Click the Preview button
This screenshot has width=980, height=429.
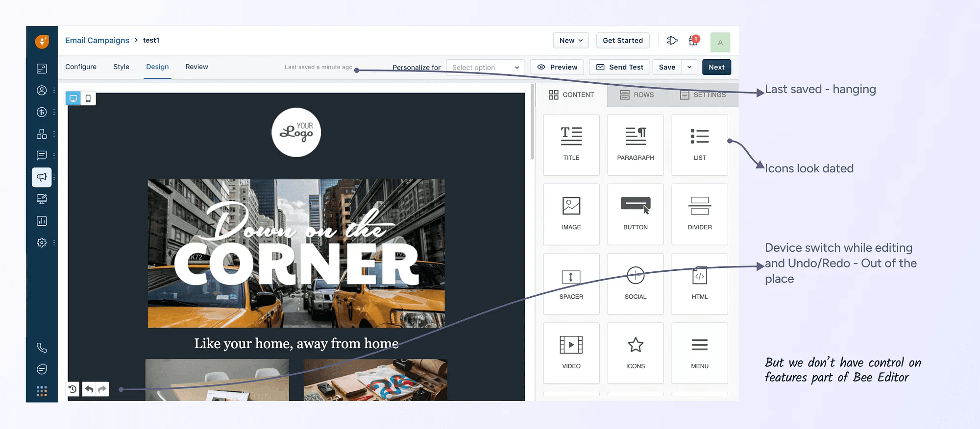click(557, 67)
